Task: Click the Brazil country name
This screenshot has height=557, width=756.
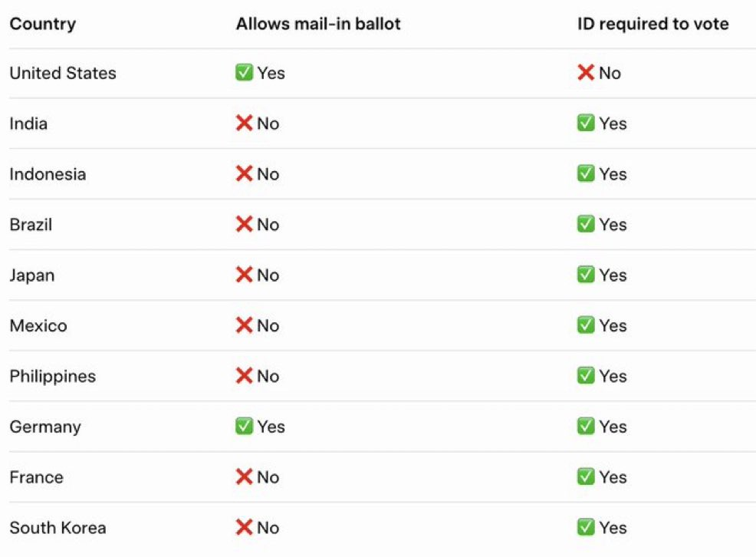Action: 31,225
